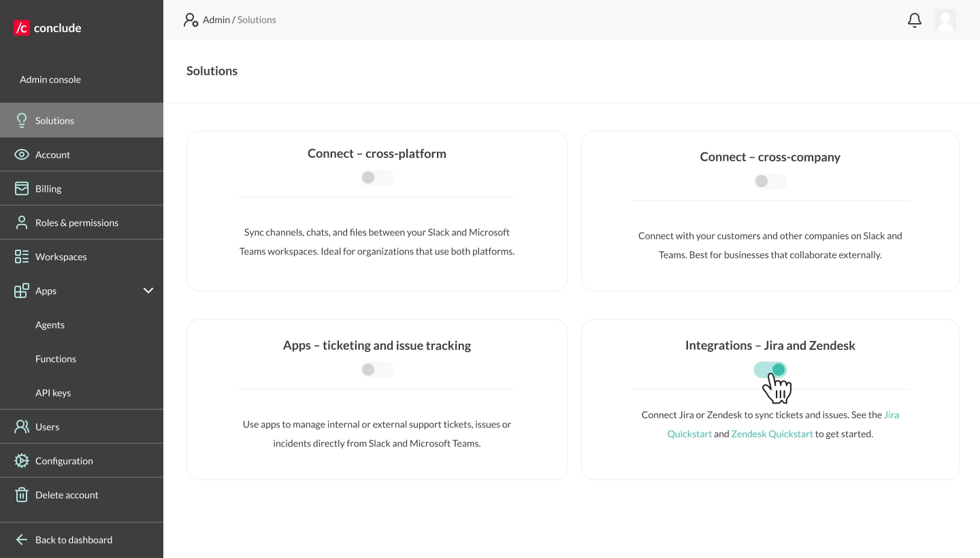Click the Connect – cross-platform title
980x558 pixels.
pos(377,153)
